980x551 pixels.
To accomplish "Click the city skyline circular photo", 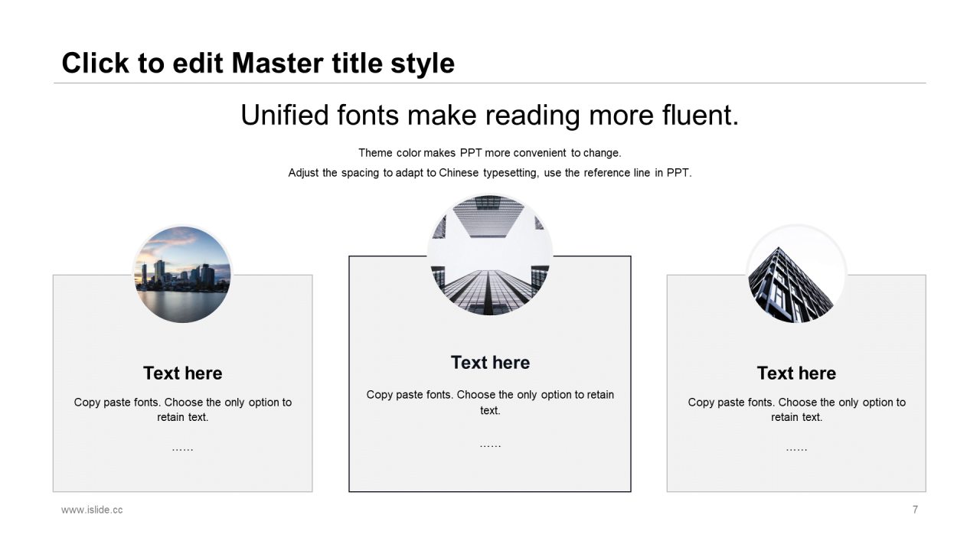I will pyautogui.click(x=182, y=274).
